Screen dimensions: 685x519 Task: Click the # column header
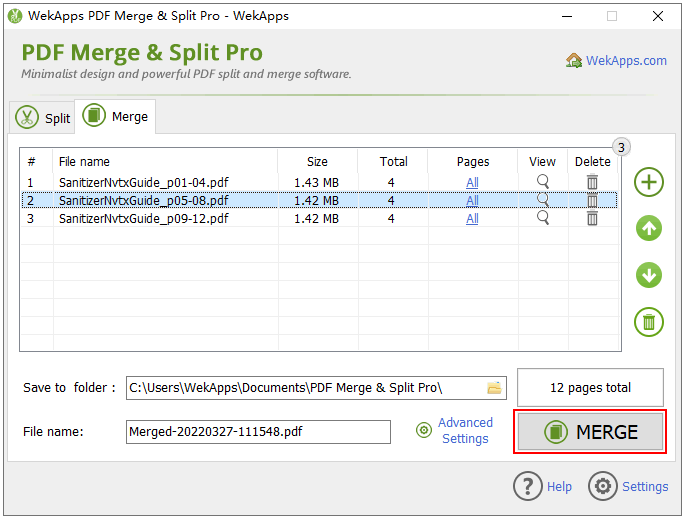(37, 162)
